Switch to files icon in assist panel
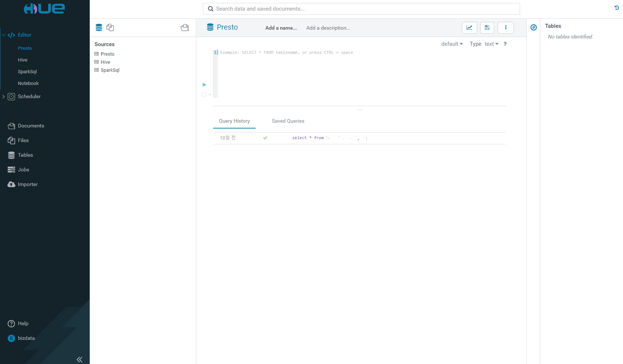The image size is (623, 364). pyautogui.click(x=110, y=27)
